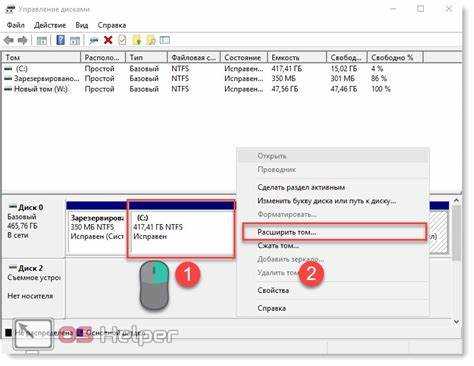Open the Файл menu

[16, 25]
